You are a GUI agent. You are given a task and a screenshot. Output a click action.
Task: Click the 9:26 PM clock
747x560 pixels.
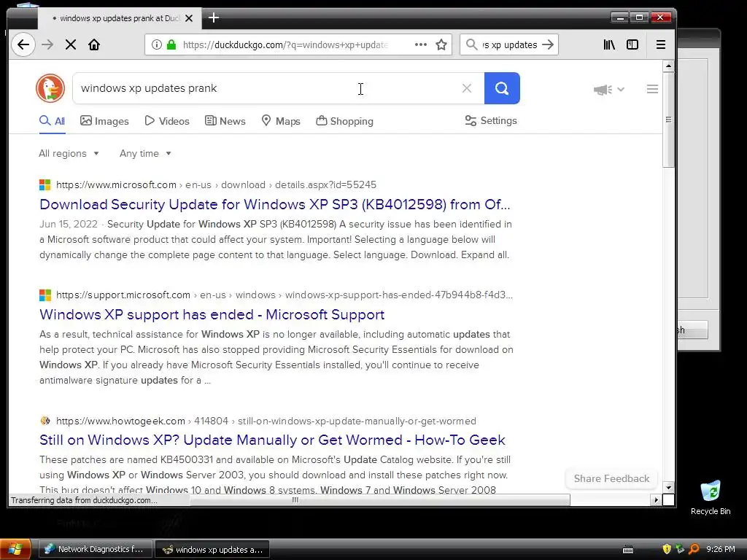click(x=720, y=549)
